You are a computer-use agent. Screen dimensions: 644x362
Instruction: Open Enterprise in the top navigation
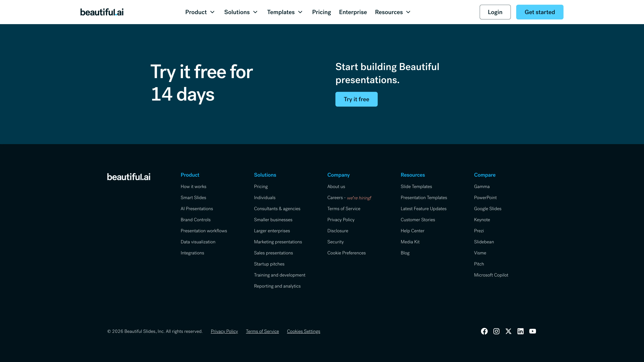353,12
